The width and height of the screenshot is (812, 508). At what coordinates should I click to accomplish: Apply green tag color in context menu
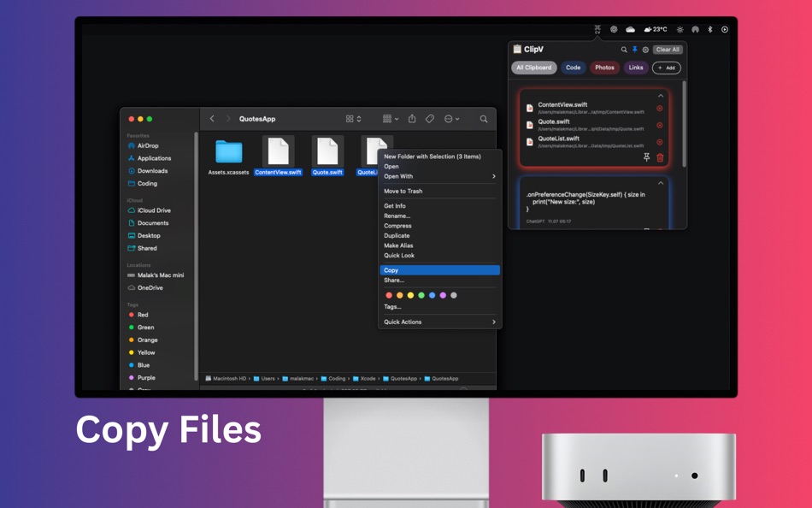421,295
